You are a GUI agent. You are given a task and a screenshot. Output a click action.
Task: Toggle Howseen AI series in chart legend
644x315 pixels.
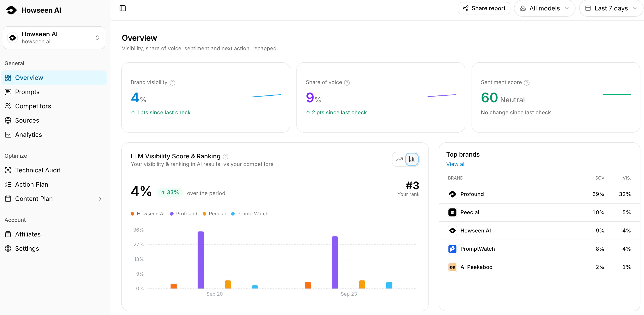(148, 214)
